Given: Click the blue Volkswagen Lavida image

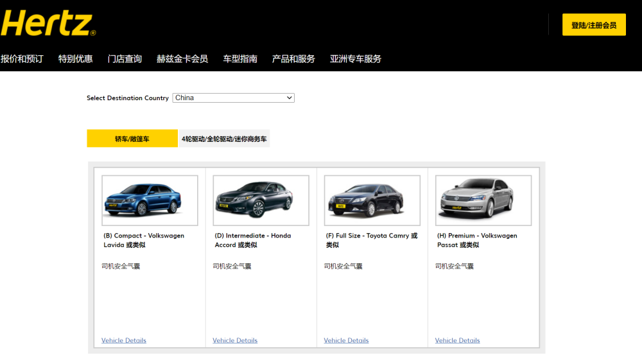Looking at the screenshot, I should click(x=150, y=201).
